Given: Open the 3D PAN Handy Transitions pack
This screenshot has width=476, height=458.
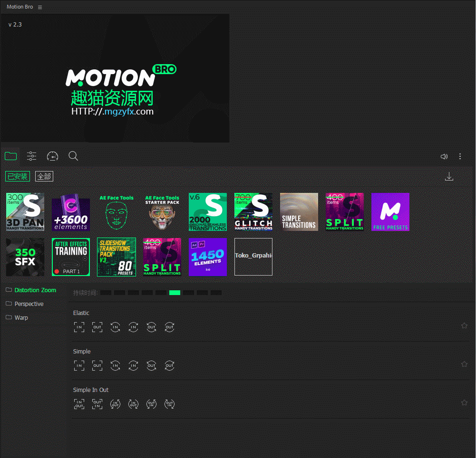Looking at the screenshot, I should tap(25, 212).
